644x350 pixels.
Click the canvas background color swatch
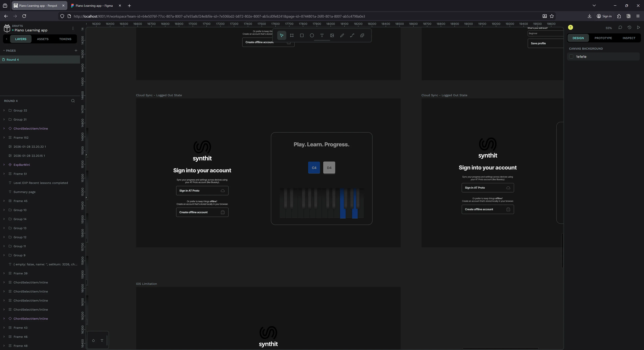point(571,57)
